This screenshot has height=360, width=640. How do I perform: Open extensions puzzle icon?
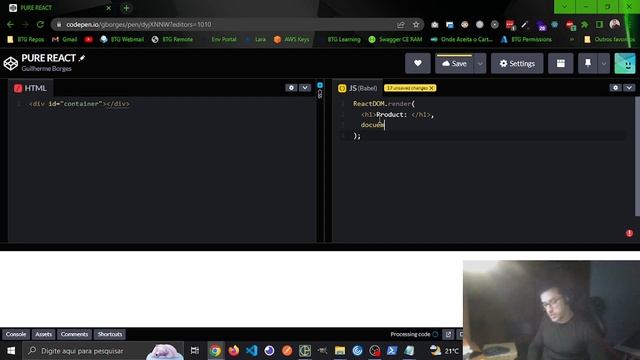(584, 24)
